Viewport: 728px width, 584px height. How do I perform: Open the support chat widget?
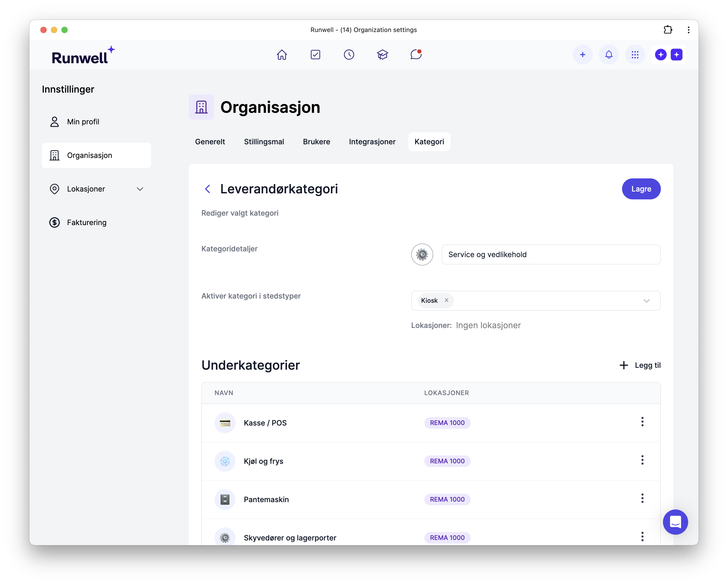675,522
